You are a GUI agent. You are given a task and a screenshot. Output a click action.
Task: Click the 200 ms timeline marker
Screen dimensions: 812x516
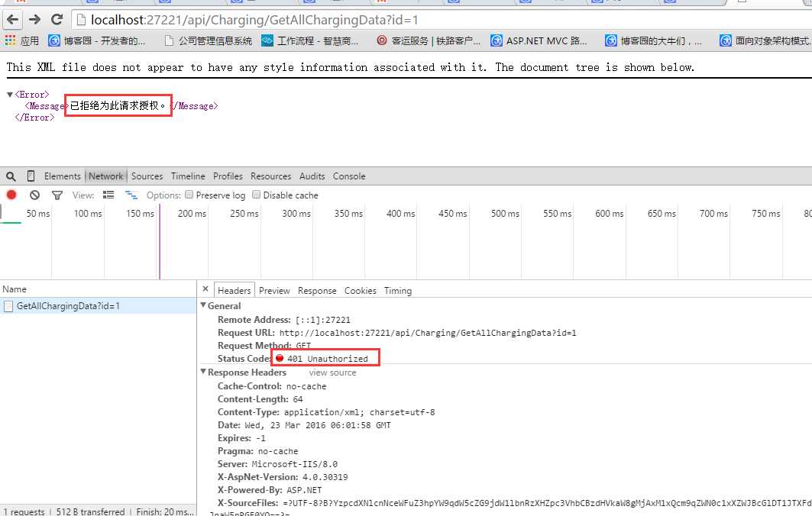tap(192, 213)
